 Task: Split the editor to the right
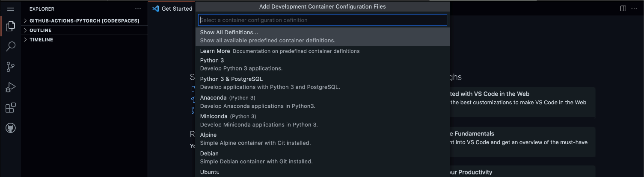(x=623, y=9)
